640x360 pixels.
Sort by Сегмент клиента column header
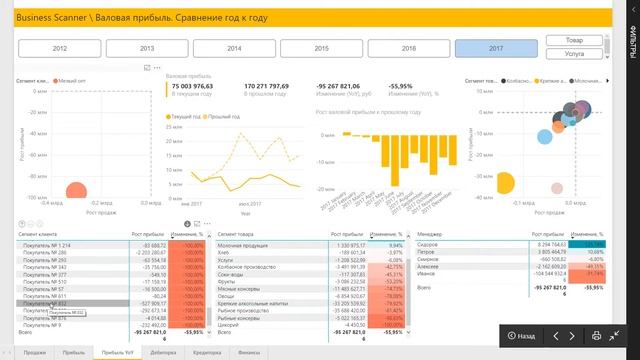click(38, 234)
